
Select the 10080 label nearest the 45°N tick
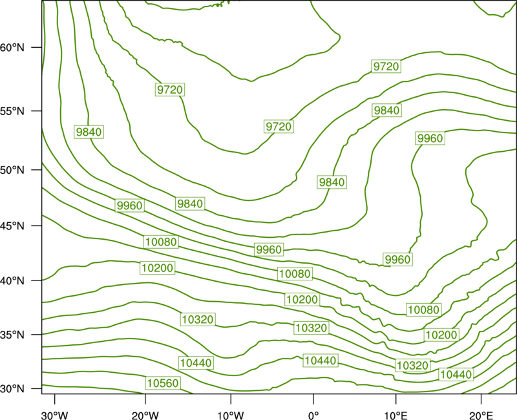coord(161,242)
